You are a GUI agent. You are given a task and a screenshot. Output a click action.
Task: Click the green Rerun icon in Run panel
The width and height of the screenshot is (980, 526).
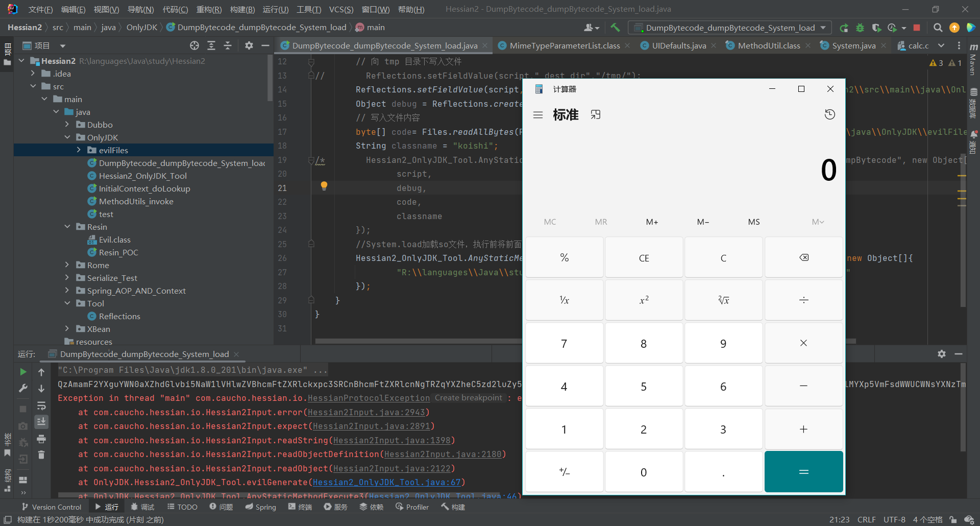(x=23, y=372)
